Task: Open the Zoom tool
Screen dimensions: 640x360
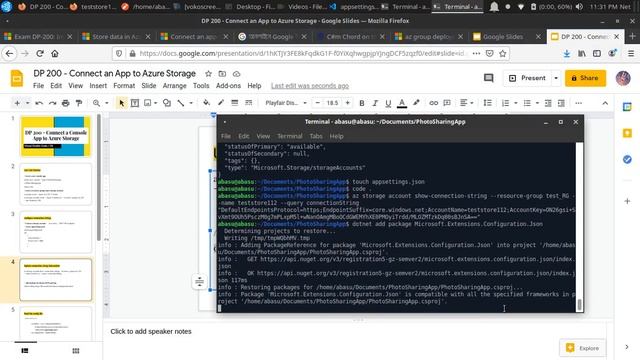Action: click(x=96, y=103)
